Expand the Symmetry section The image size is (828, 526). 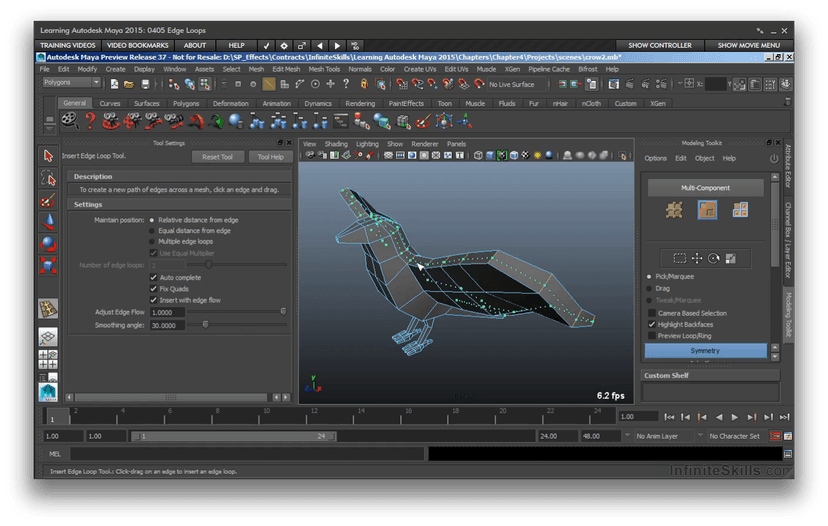[705, 351]
